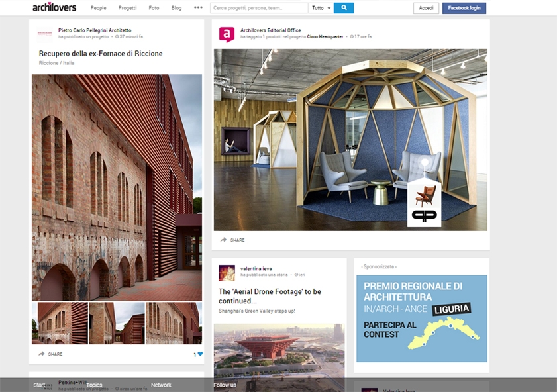Open Pietro Carlo Pellegrini Architetto avatar
The image size is (557, 392).
[45, 34]
